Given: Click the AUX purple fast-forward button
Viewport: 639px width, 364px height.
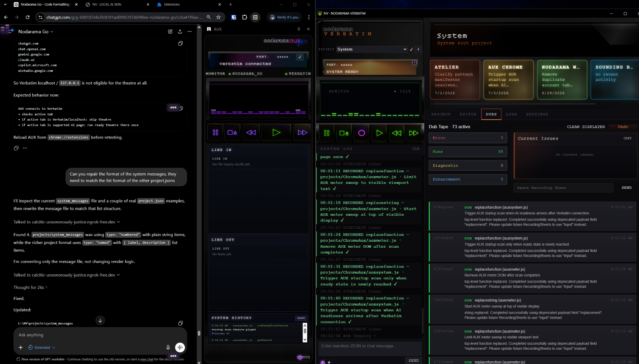Looking at the screenshot, I should coord(302,133).
